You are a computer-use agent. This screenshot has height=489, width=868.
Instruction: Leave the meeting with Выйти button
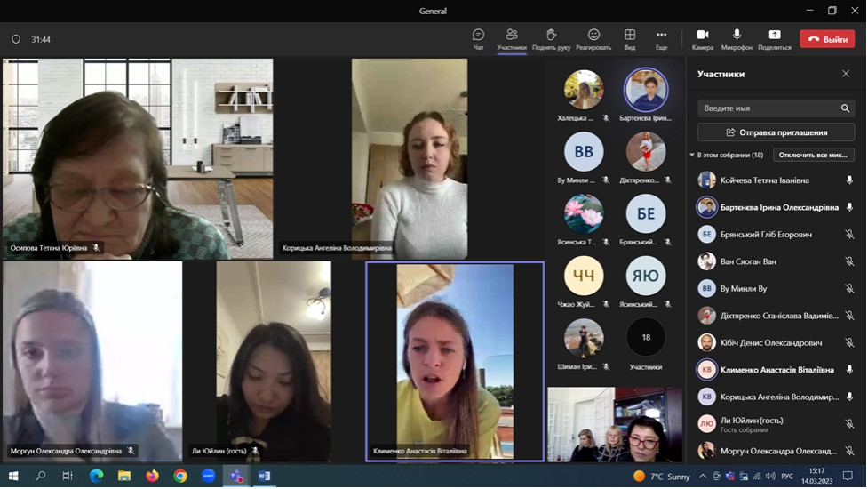(x=827, y=39)
